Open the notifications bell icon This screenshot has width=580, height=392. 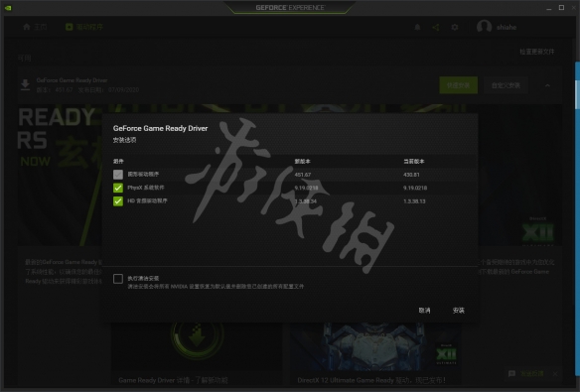coord(417,27)
